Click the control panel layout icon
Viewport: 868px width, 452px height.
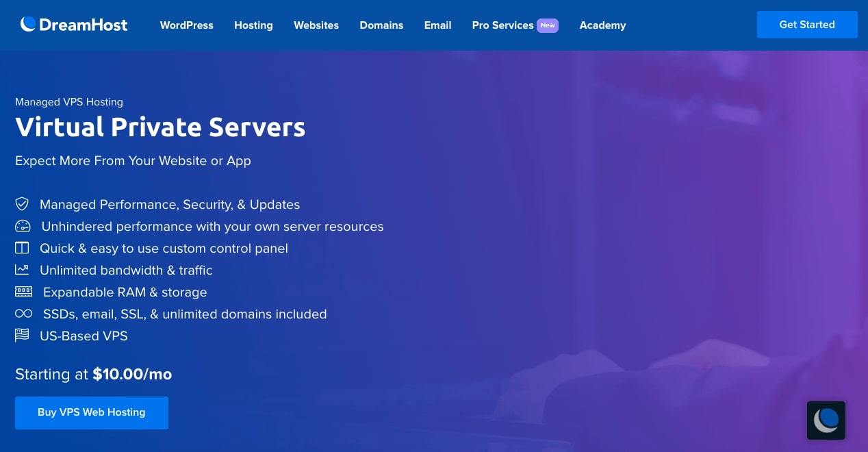23,248
